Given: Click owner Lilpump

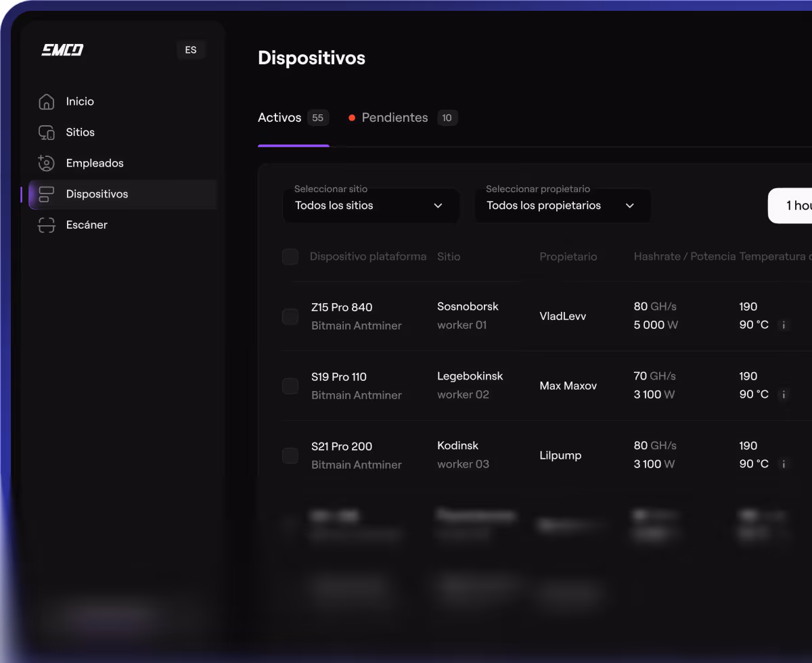Looking at the screenshot, I should point(560,455).
